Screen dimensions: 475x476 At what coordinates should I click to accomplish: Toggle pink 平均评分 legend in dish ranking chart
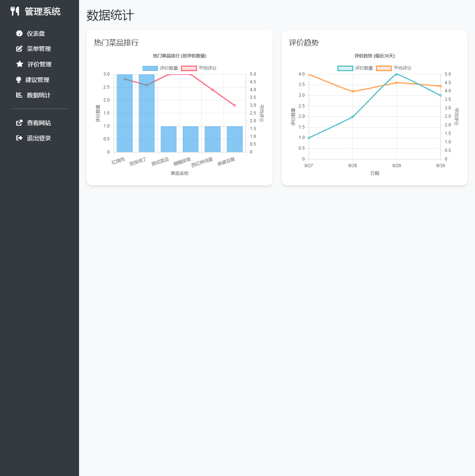pos(199,68)
